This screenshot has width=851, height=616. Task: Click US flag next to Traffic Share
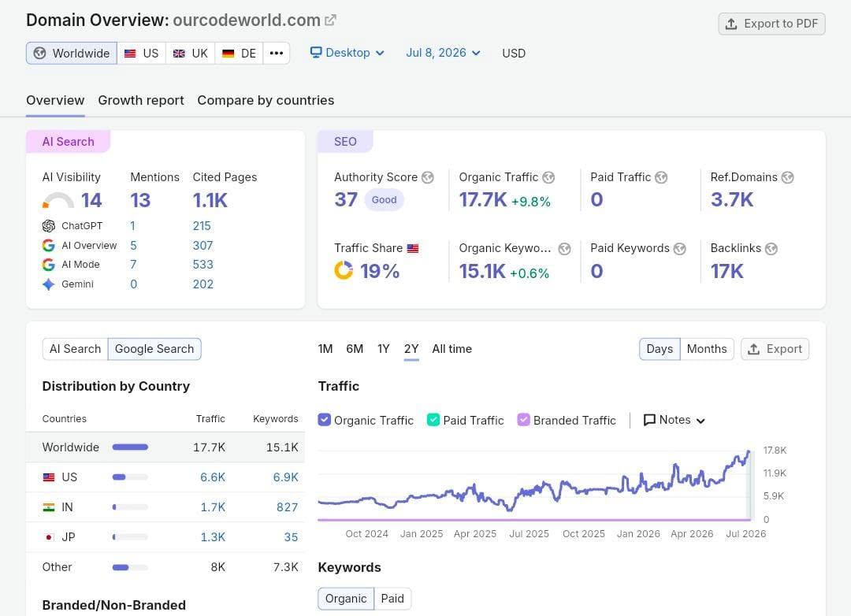tap(413, 249)
